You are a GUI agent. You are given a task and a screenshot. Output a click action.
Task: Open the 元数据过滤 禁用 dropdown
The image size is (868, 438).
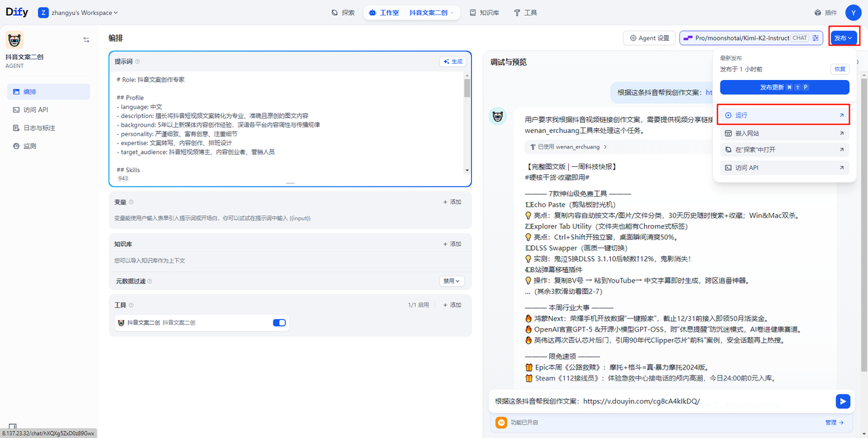coord(452,281)
